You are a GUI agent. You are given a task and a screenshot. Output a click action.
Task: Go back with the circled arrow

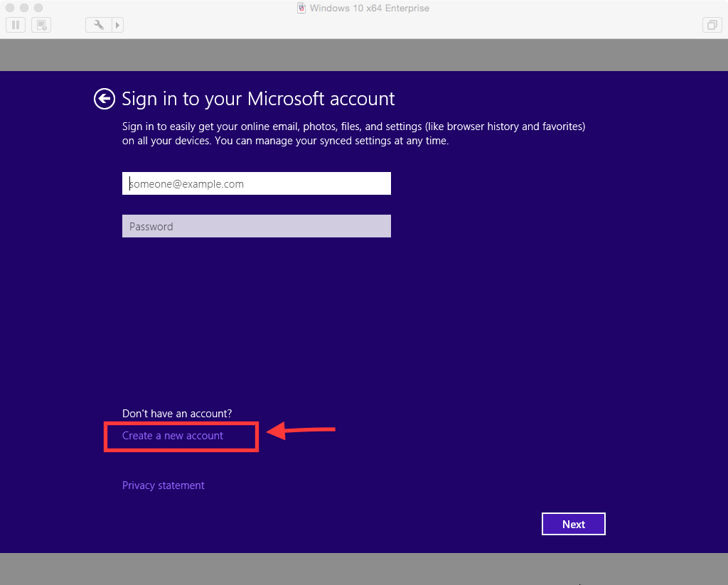pos(105,99)
